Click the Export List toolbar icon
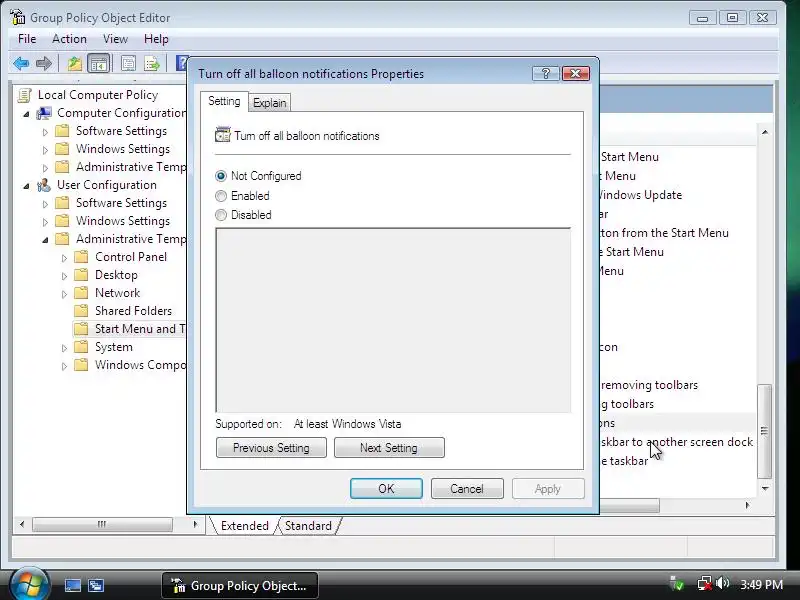Viewport: 800px width, 600px height. pyautogui.click(x=152, y=64)
